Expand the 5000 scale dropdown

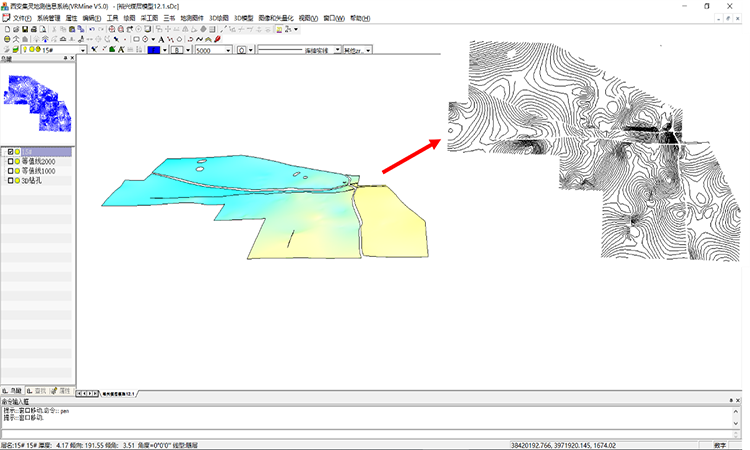(228, 49)
